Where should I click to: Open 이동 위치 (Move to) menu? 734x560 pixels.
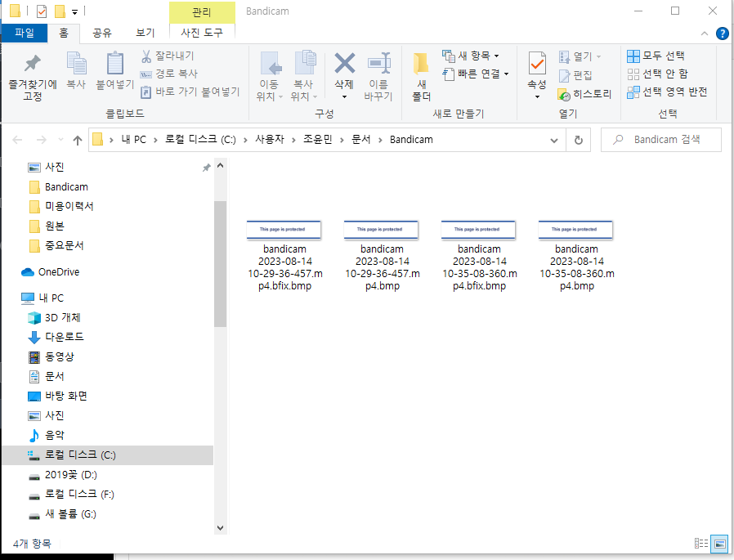pos(270,77)
